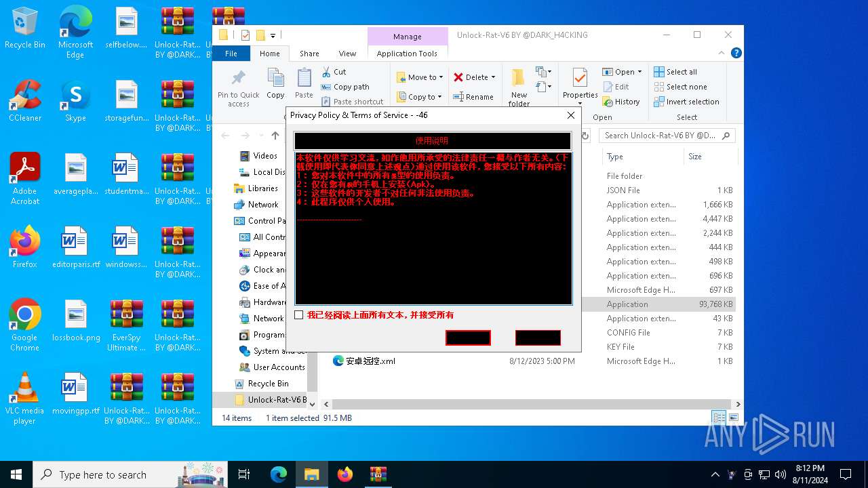Switch to large icons view in Explorer
The height and width of the screenshot is (488, 868).
(x=734, y=418)
